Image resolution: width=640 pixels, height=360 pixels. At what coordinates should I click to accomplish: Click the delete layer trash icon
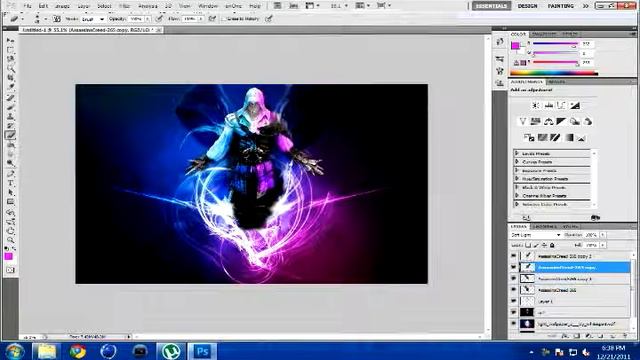[x=625, y=336]
